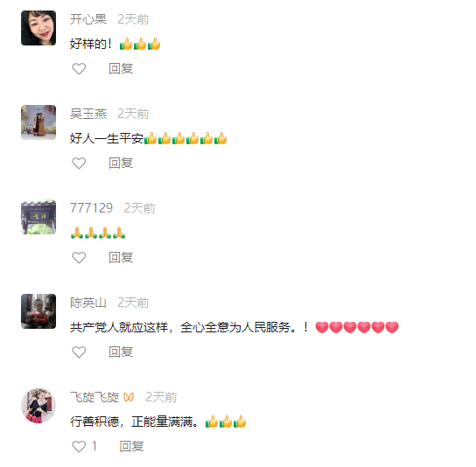This screenshot has height=467, width=476.
Task: Open 开心果's profile avatar
Action: coord(38,28)
